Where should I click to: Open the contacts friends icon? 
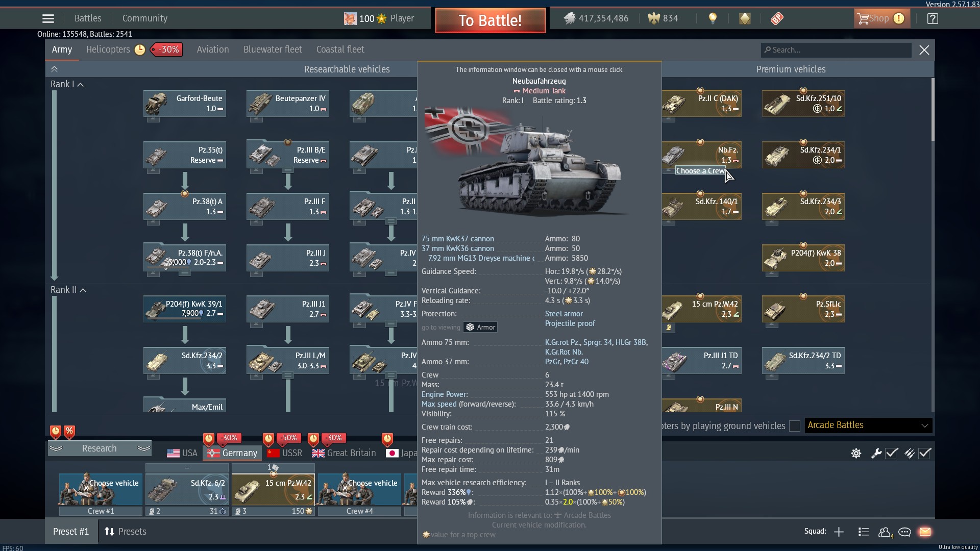click(885, 532)
